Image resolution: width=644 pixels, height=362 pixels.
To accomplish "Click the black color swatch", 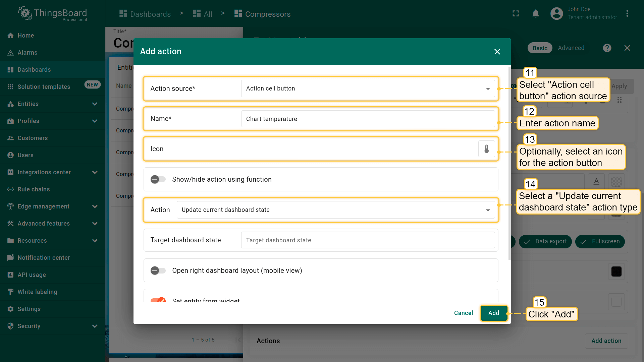I will (x=616, y=271).
